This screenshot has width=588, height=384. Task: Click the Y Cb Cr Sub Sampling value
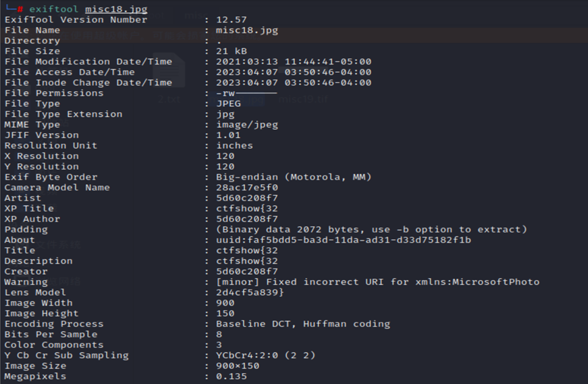(266, 355)
